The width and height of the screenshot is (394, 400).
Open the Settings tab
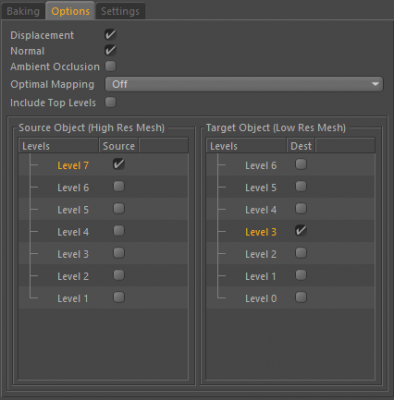pyautogui.click(x=120, y=11)
